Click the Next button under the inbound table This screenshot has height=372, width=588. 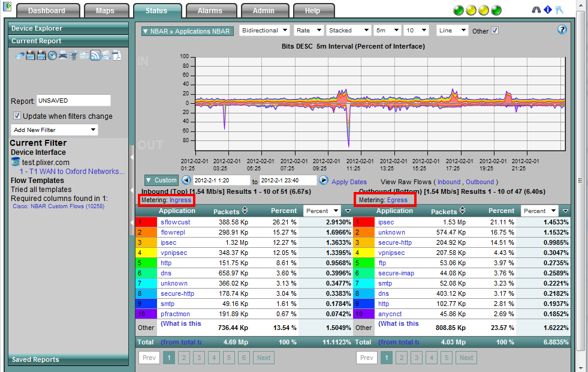[264, 358]
